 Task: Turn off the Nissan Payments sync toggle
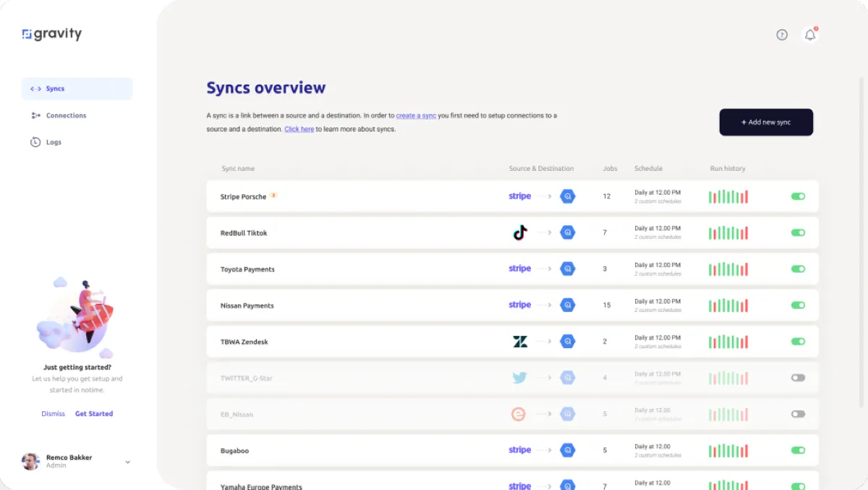(x=798, y=305)
